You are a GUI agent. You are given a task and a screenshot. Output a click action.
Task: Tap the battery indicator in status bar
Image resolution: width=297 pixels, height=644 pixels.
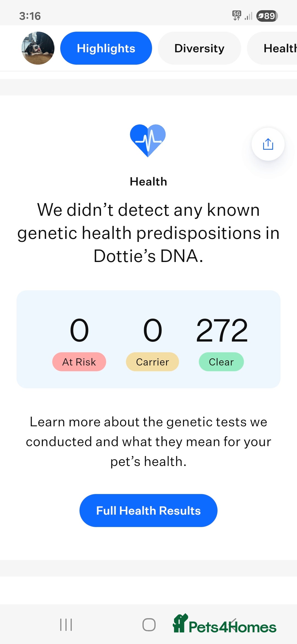267,16
